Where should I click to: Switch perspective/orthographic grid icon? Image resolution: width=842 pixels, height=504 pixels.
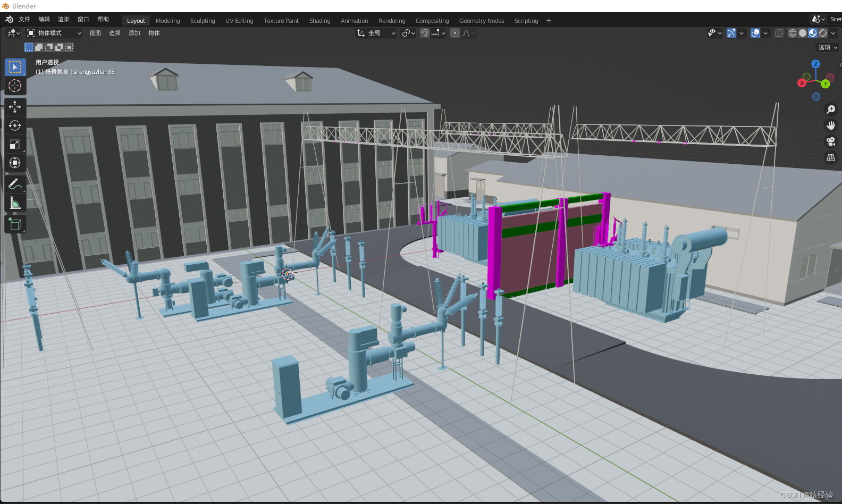(x=831, y=157)
